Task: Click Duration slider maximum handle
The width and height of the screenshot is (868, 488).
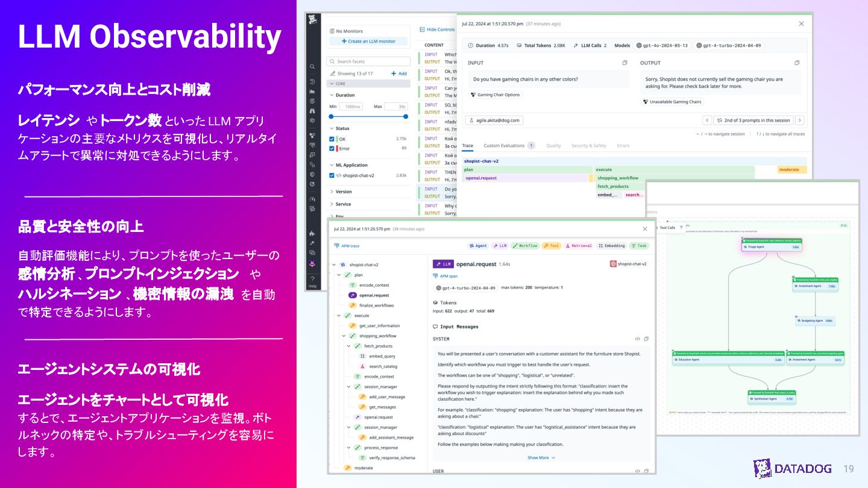Action: [406, 116]
